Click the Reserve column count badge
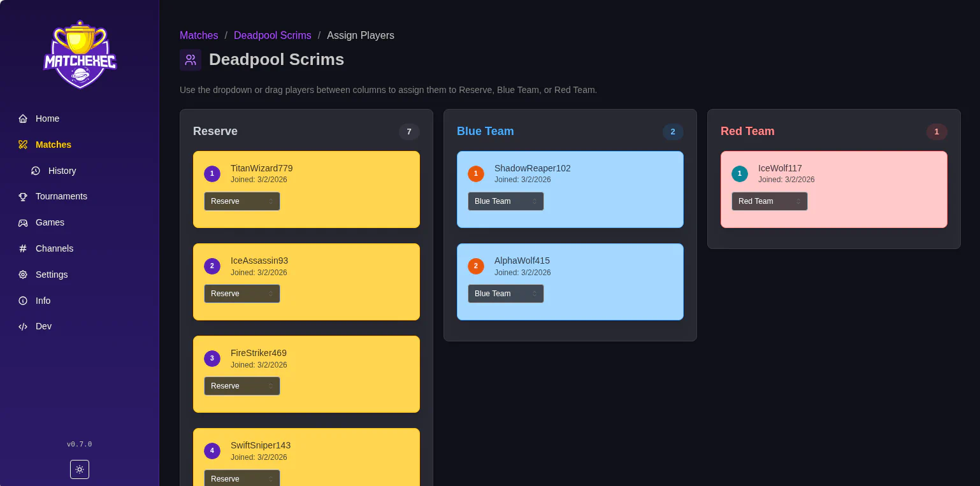 [x=409, y=132]
